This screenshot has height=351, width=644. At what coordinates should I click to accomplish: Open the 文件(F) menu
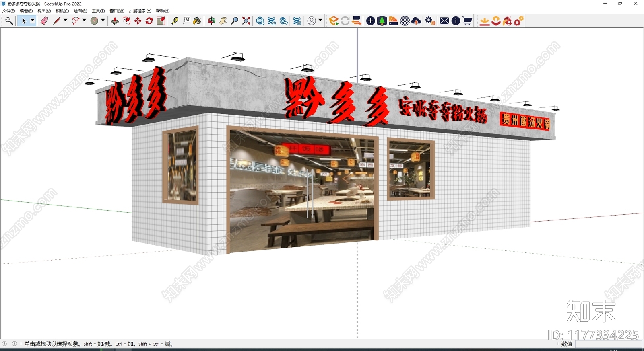coord(8,11)
